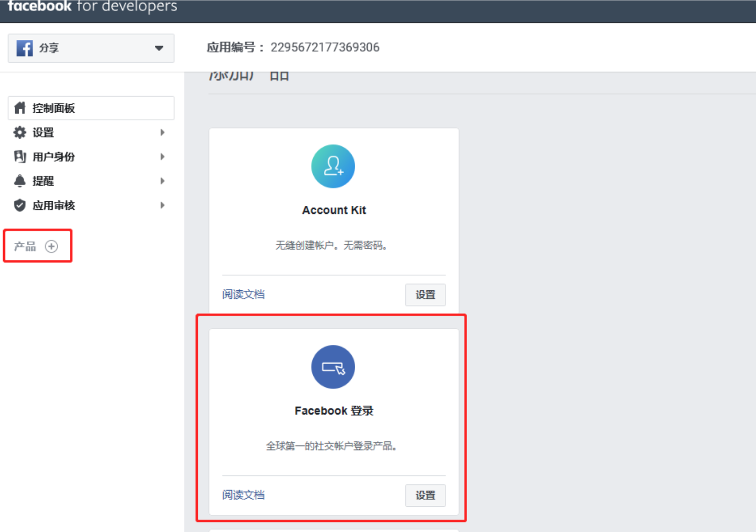This screenshot has width=756, height=532.
Task: Click 设置 button on Account Kit card
Action: click(x=425, y=295)
